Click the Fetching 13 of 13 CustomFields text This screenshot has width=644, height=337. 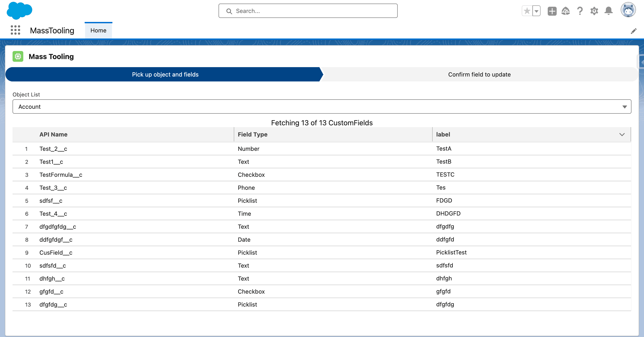[x=322, y=123]
